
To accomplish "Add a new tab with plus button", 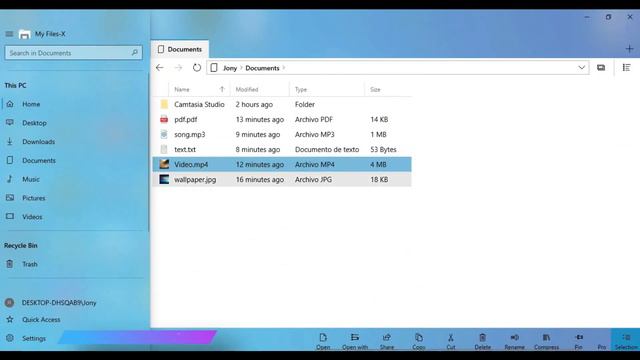I will 629,49.
